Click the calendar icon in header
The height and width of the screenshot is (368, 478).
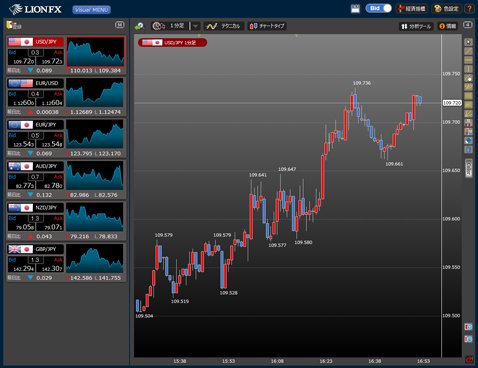(355, 9)
